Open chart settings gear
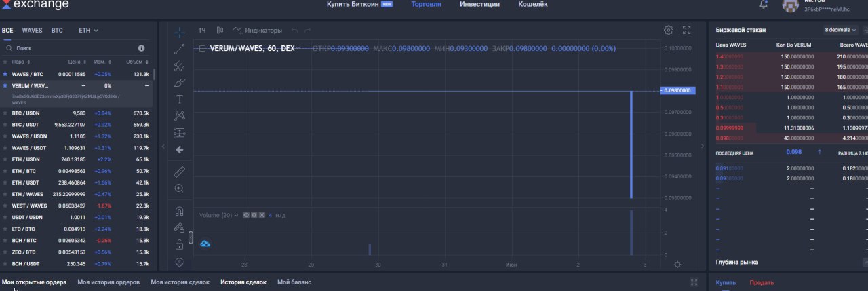Screen dimensions: 868x291 [x=669, y=30]
